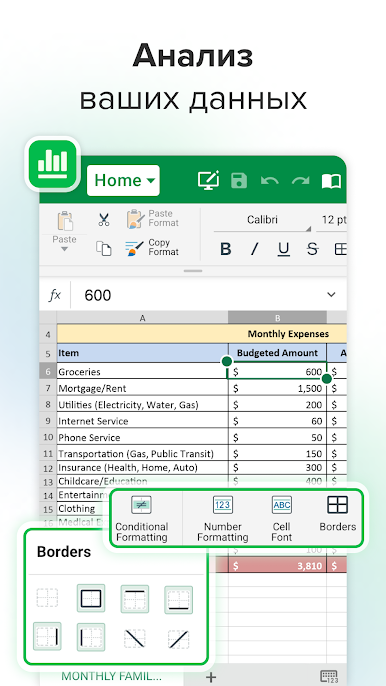Tap the edit-on-screen pencil icon
386x686 pixels.
tap(208, 180)
